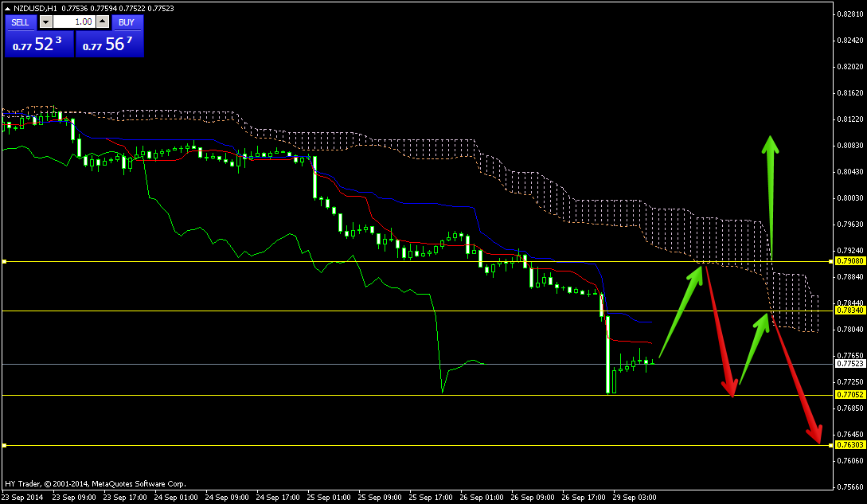This screenshot has height=504, width=867.
Task: Click the BUY button
Action: click(127, 22)
